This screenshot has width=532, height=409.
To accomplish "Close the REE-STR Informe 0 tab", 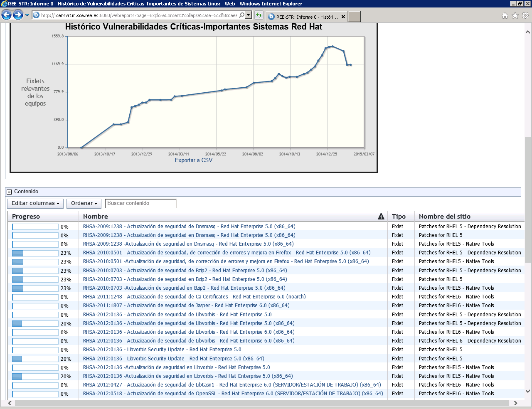I will (x=343, y=17).
